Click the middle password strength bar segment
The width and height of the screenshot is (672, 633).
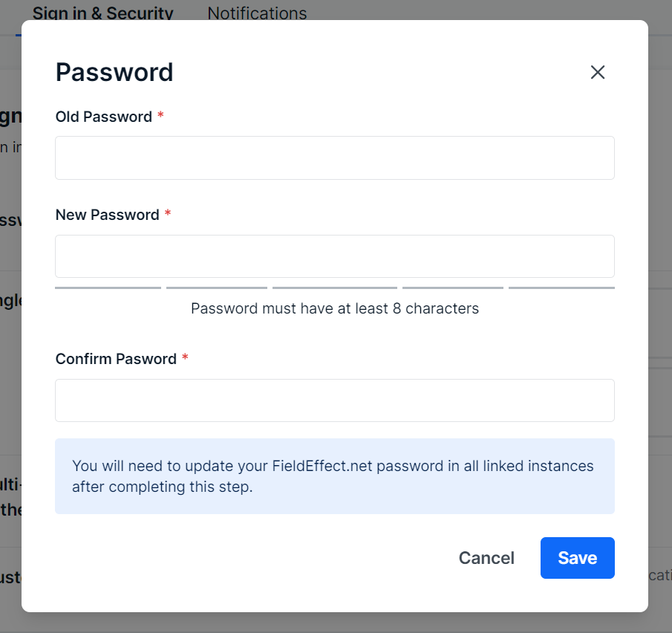coord(335,288)
